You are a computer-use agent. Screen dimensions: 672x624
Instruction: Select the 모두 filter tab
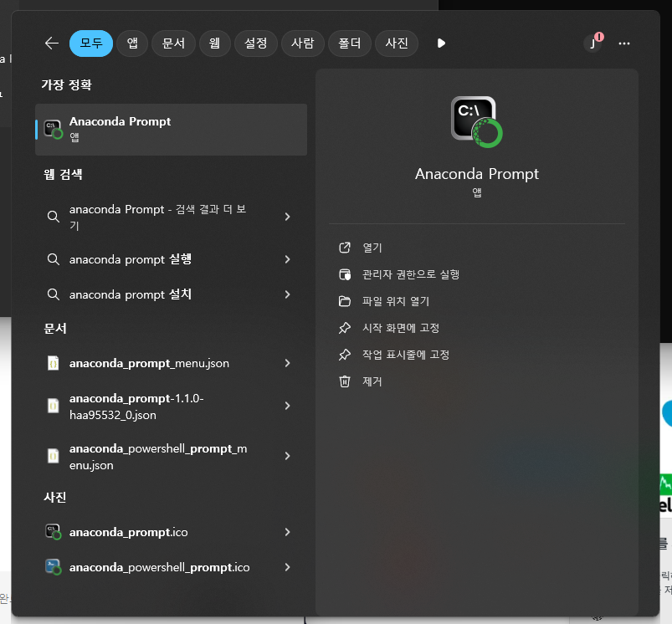[91, 43]
